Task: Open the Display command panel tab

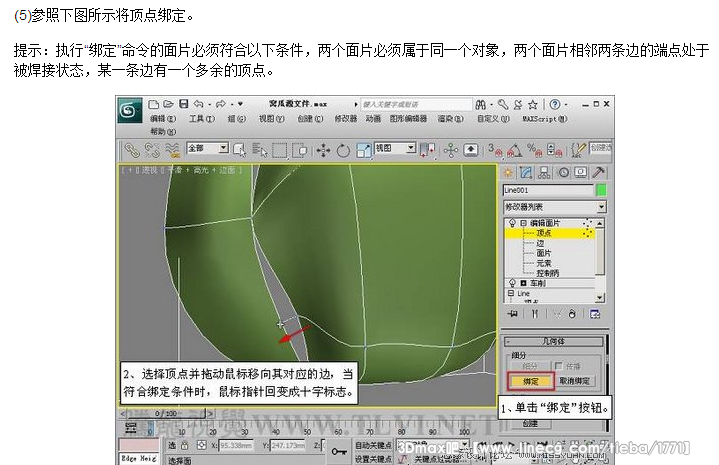Action: tap(581, 172)
